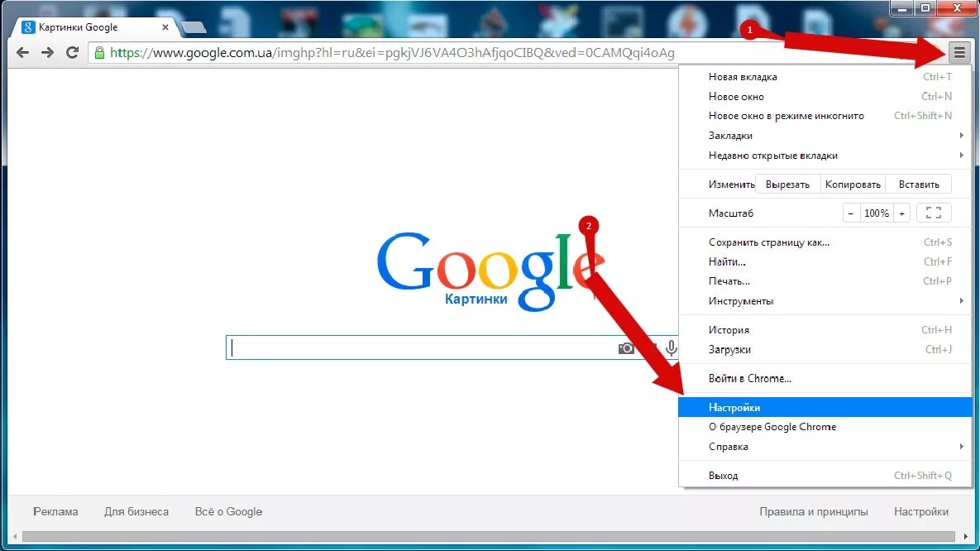980x551 pixels.
Task: Open the Всё о Google link
Action: tap(229, 511)
